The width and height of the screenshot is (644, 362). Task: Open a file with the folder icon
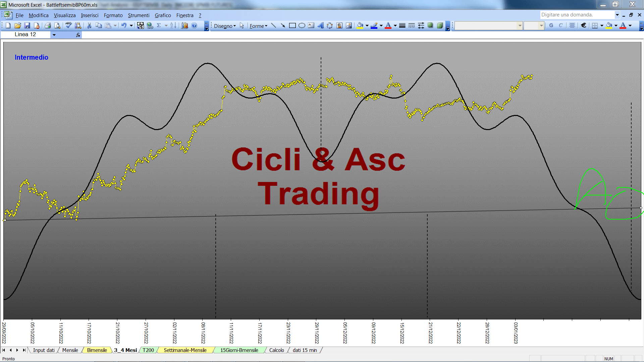pyautogui.click(x=18, y=25)
